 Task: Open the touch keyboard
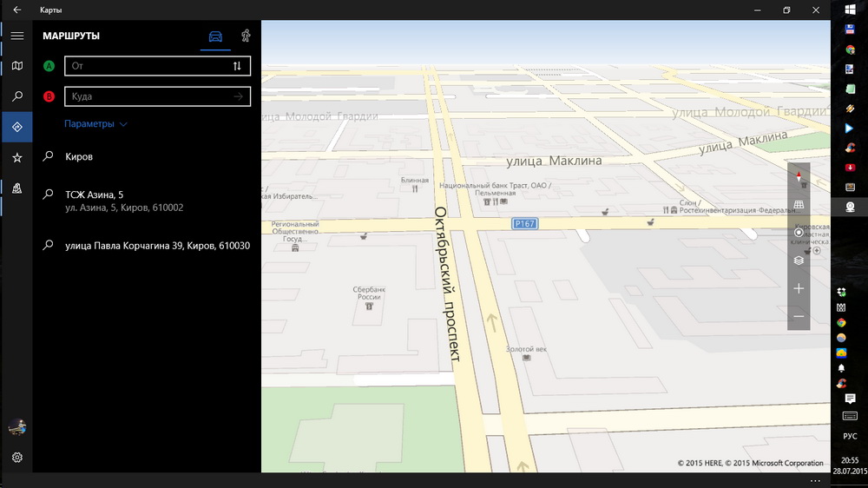[850, 416]
